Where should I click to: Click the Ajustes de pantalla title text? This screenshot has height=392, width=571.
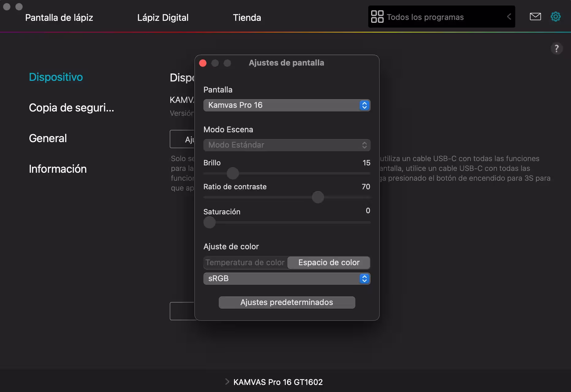pyautogui.click(x=286, y=63)
